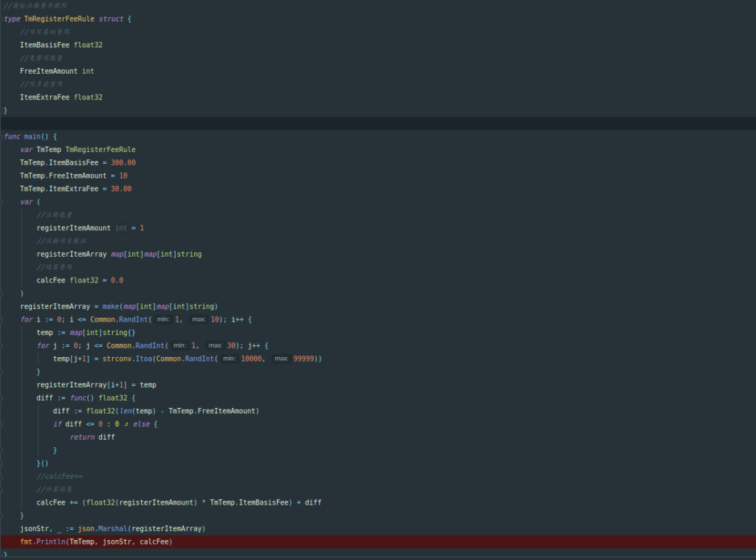Collapse the TmRegisterFeeRule struct fold marker
756x560 pixels.
pyautogui.click(x=2, y=18)
